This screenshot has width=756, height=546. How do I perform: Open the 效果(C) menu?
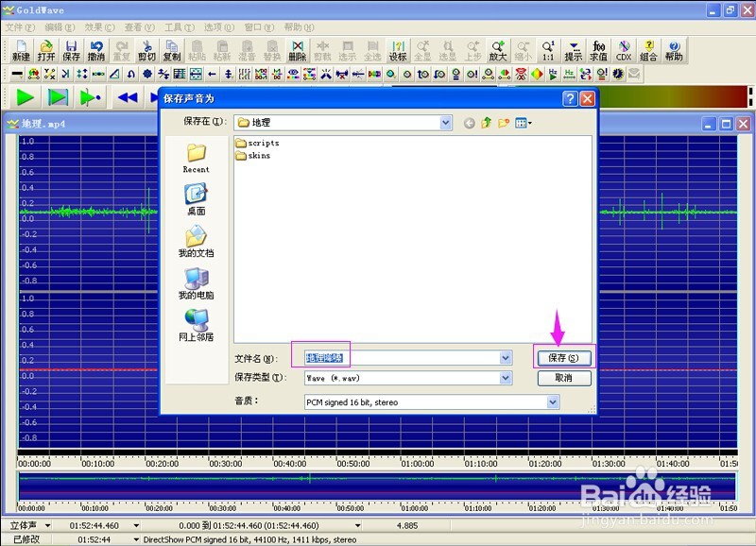[99, 27]
